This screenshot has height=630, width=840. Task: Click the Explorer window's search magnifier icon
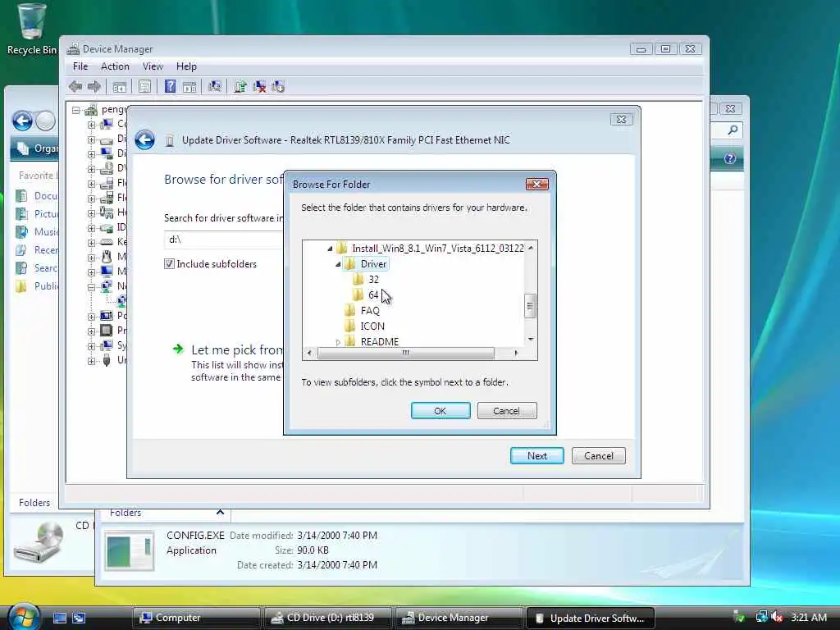coord(733,130)
